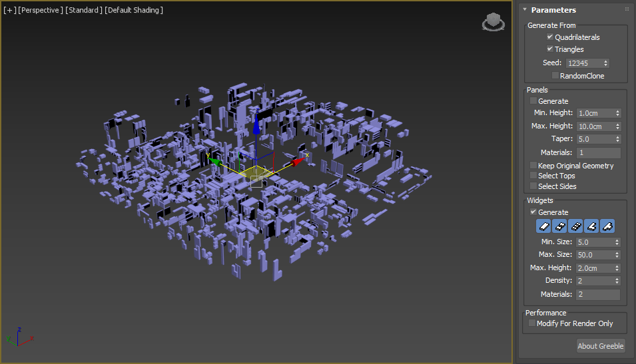
Task: Click the Widgets Materials field
Action: pyautogui.click(x=598, y=294)
